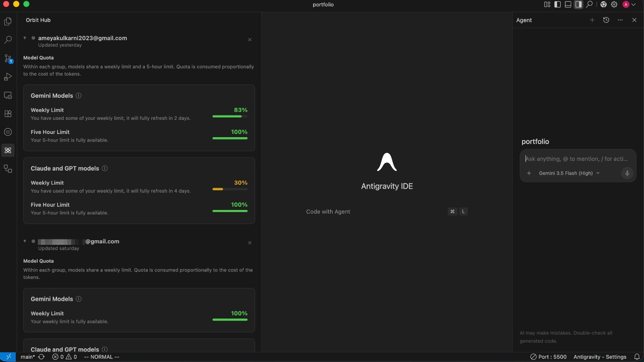Open Agent conversation history
Image resolution: width=644 pixels, height=362 pixels.
click(x=606, y=20)
